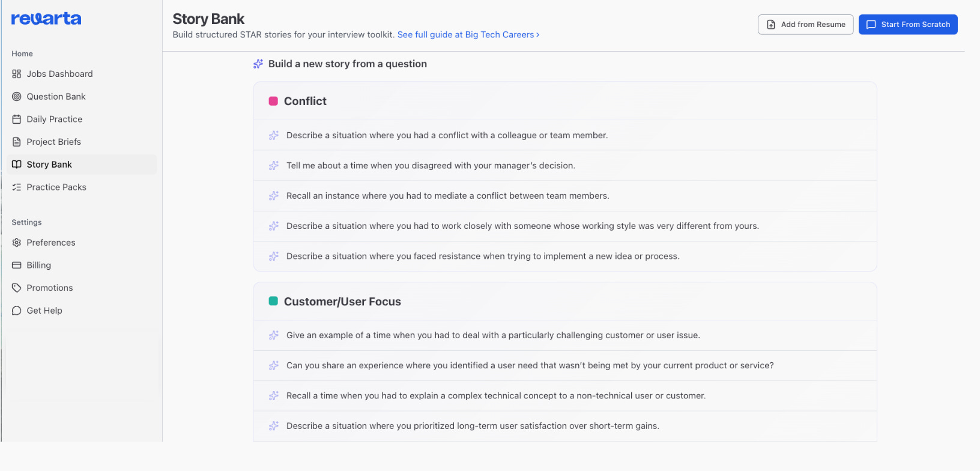Click sparkle icon beside mediate conflict question
Image resolution: width=980 pixels, height=471 pixels.
274,196
